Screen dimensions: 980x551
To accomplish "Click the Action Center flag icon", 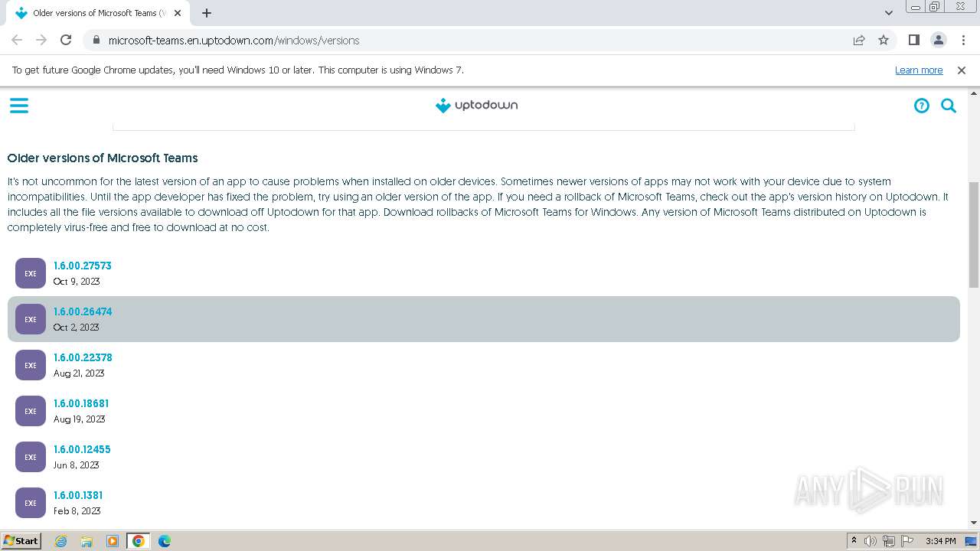I will pyautogui.click(x=907, y=541).
